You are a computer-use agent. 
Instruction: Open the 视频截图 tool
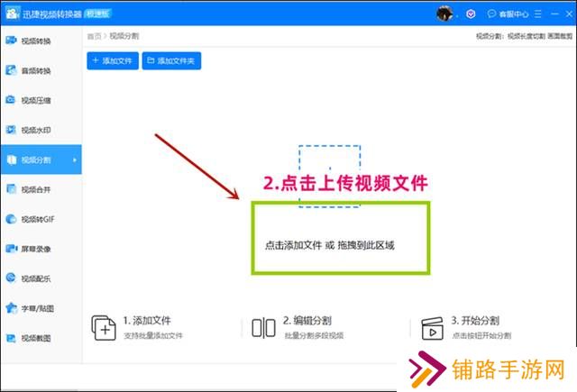(x=36, y=338)
